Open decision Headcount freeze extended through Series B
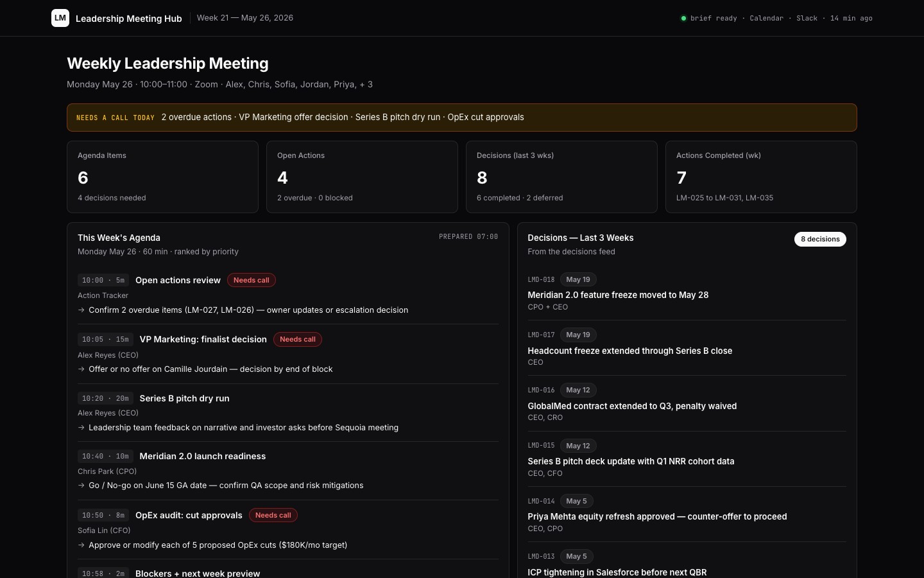924x578 pixels. [x=629, y=351]
